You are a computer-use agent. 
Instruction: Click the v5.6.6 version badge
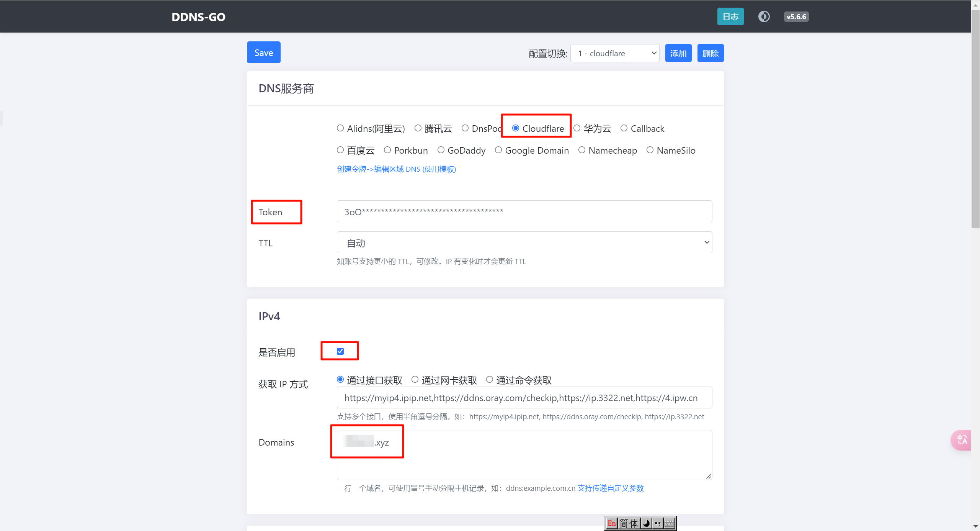(796, 16)
